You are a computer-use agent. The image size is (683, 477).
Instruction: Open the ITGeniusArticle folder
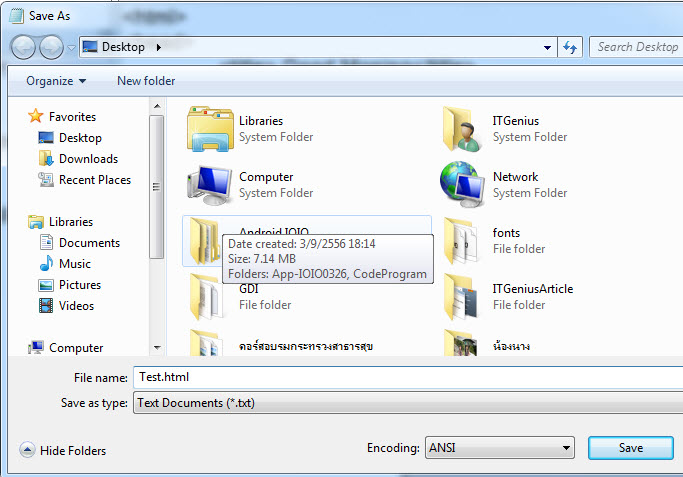pyautogui.click(x=463, y=296)
